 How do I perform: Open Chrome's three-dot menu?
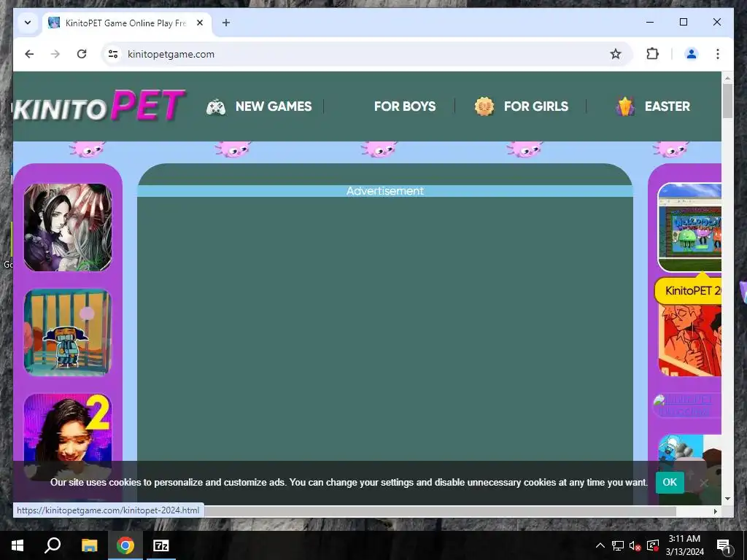718,54
